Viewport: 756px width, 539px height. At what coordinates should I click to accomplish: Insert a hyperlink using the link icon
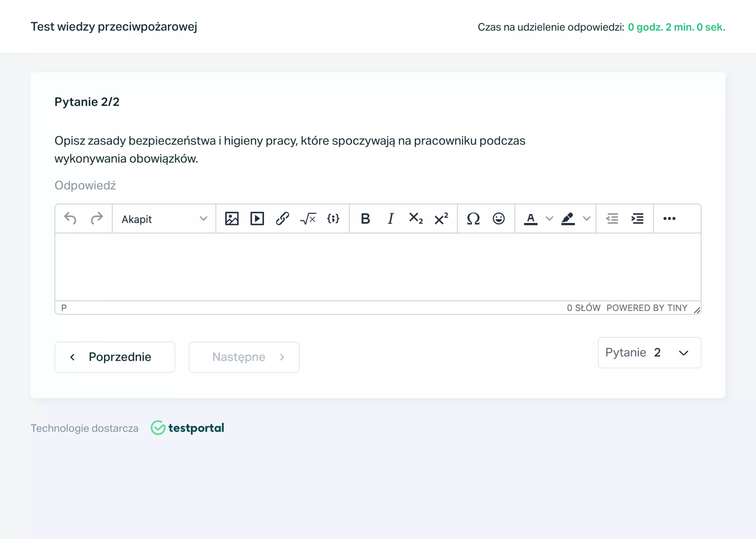click(x=283, y=219)
